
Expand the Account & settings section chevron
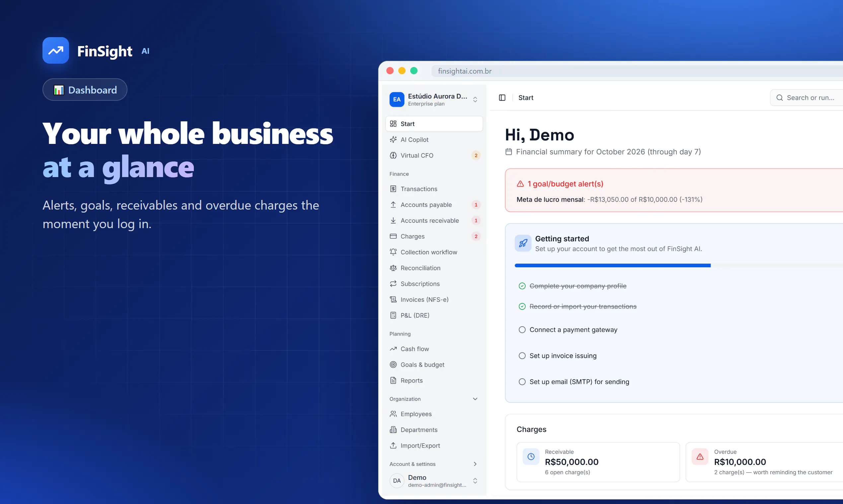tap(475, 464)
